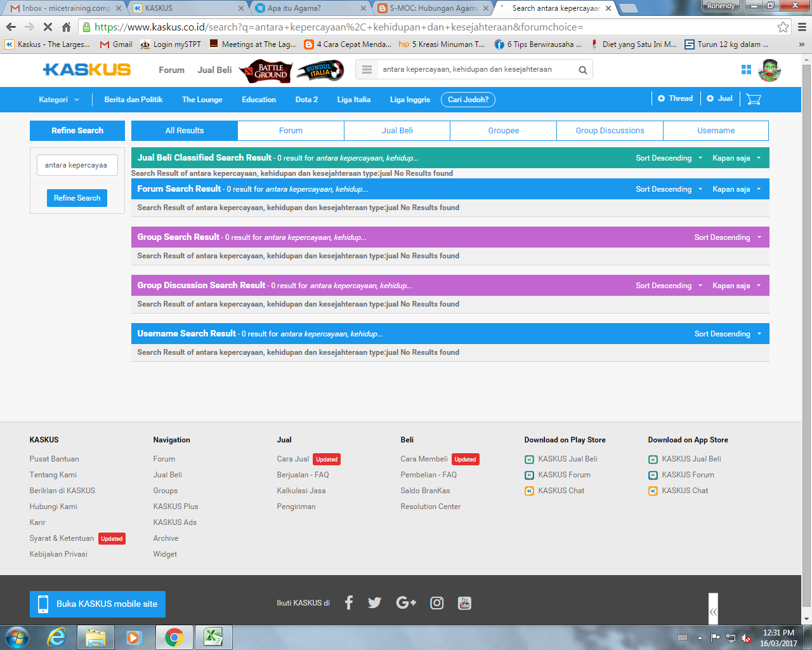Image resolution: width=812 pixels, height=650 pixels.
Task: Click the Windows Start button
Action: 17,637
